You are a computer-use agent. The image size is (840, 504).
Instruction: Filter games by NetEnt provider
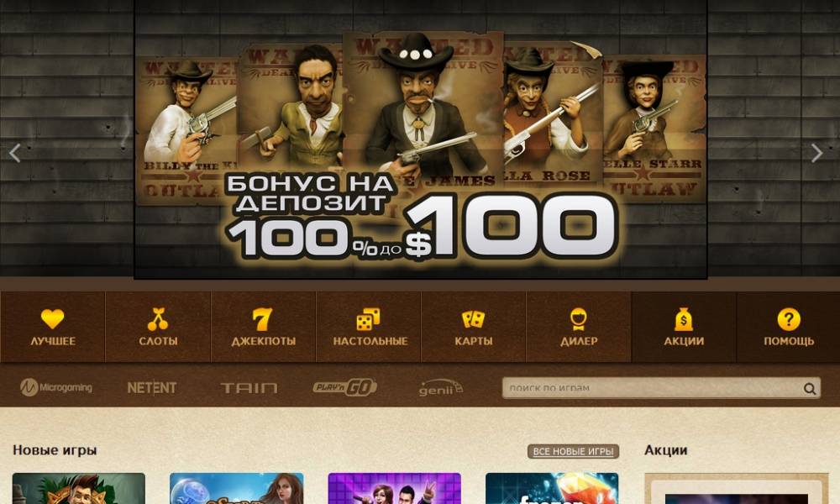click(151, 387)
